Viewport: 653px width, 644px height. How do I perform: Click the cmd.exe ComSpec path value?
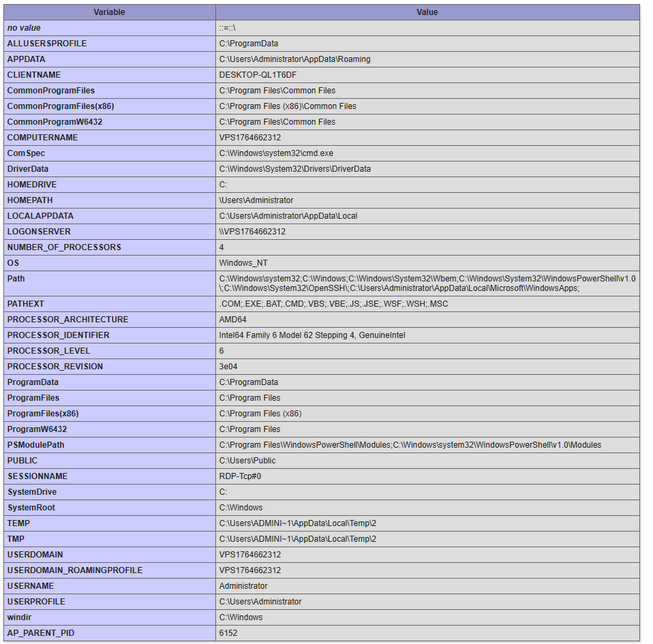point(276,153)
